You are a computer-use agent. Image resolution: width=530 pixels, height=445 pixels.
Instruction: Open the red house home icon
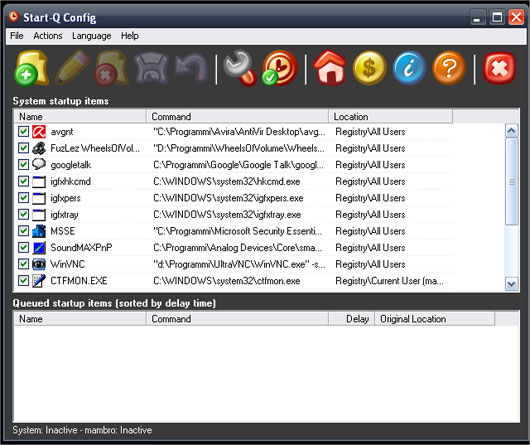click(330, 68)
